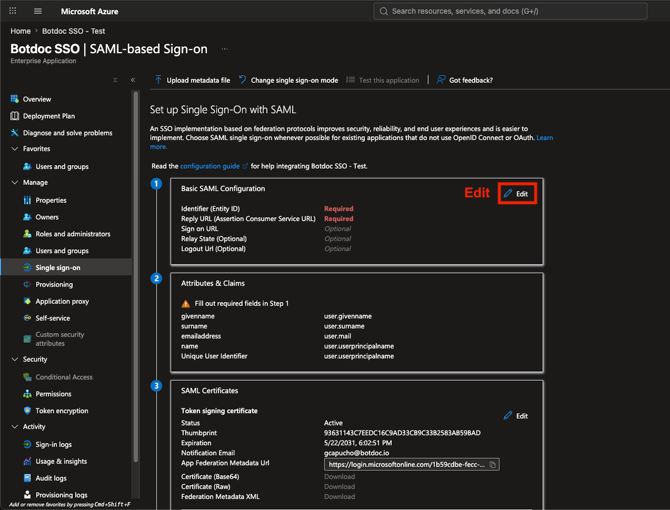This screenshot has height=510, width=670.
Task: Select the thumbprint value text
Action: coord(402,433)
